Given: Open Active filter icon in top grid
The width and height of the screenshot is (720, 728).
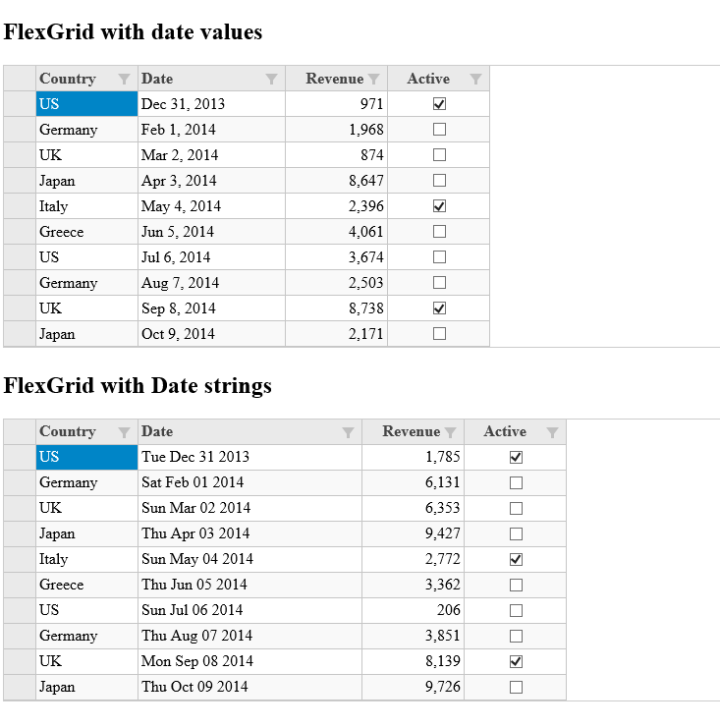Looking at the screenshot, I should tap(475, 79).
